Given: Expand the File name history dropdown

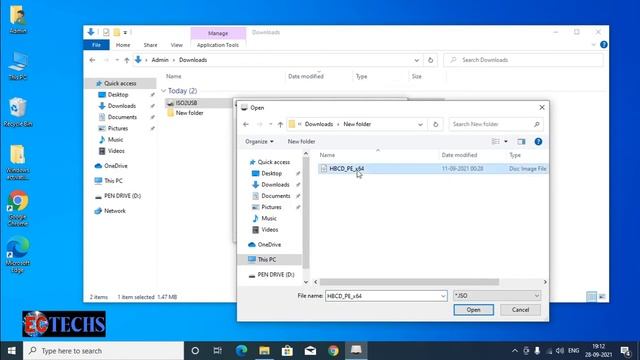Looking at the screenshot, I should coord(443,296).
